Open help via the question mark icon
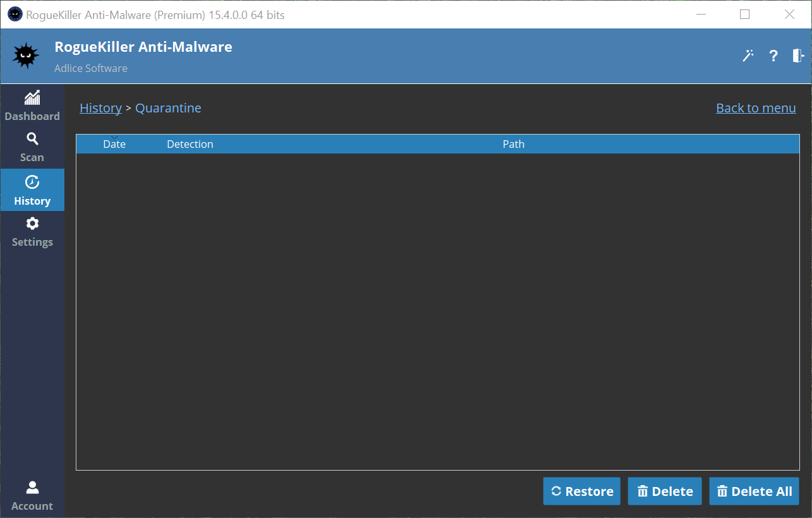Image resolution: width=812 pixels, height=518 pixels. click(773, 56)
